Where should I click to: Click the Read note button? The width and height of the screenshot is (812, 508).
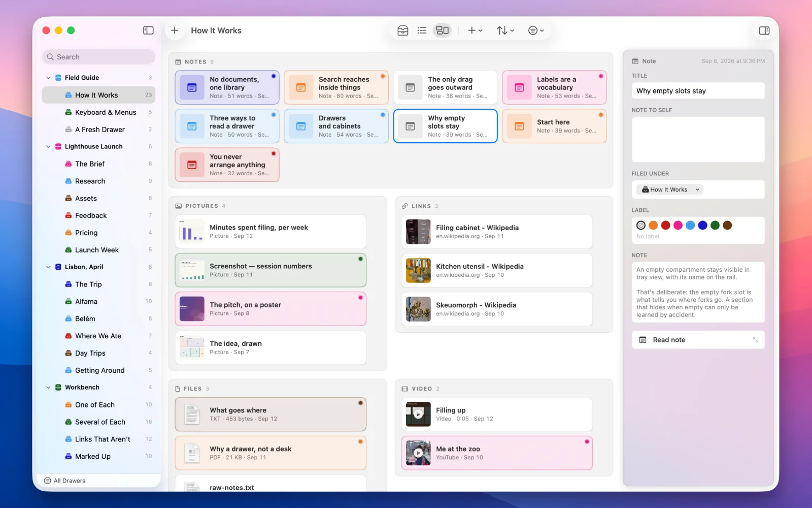[698, 340]
